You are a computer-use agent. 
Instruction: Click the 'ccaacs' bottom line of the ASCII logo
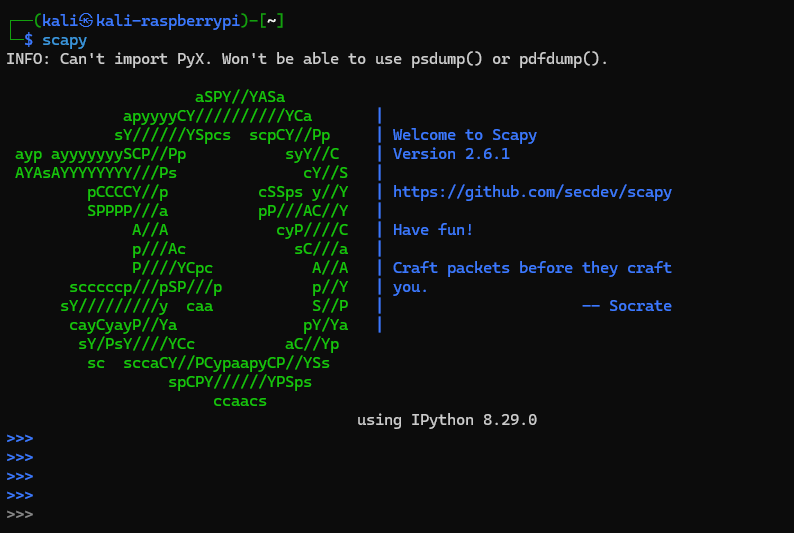240,401
